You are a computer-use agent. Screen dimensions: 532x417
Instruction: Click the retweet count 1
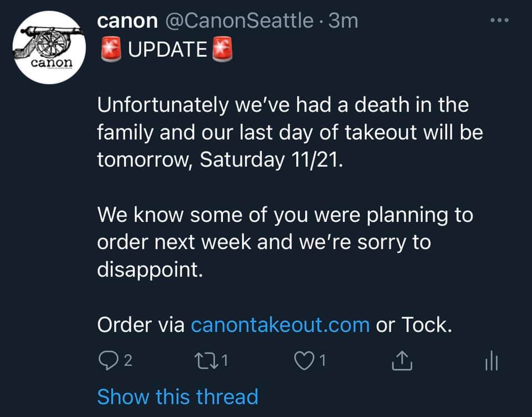tap(224, 360)
